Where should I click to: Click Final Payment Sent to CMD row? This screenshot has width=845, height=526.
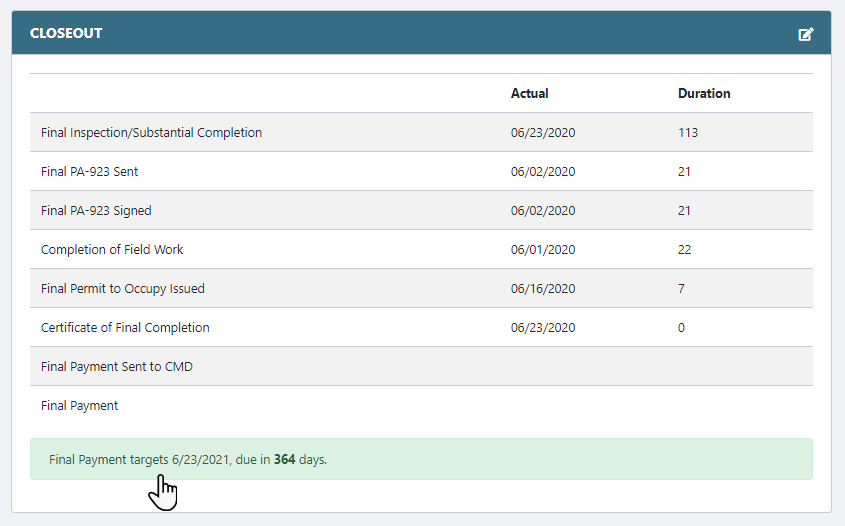(116, 366)
